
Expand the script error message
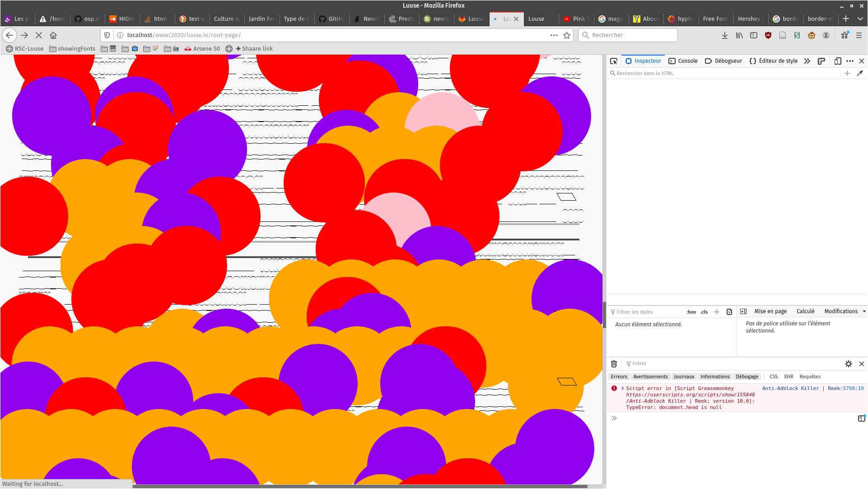(x=623, y=388)
